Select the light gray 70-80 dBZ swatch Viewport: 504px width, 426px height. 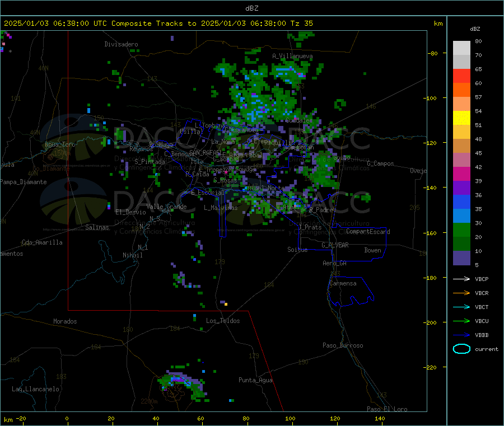tap(461, 48)
